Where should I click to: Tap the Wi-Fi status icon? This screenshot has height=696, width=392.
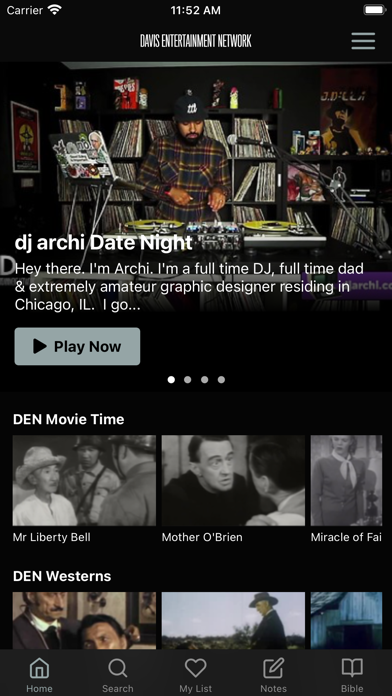click(x=55, y=10)
